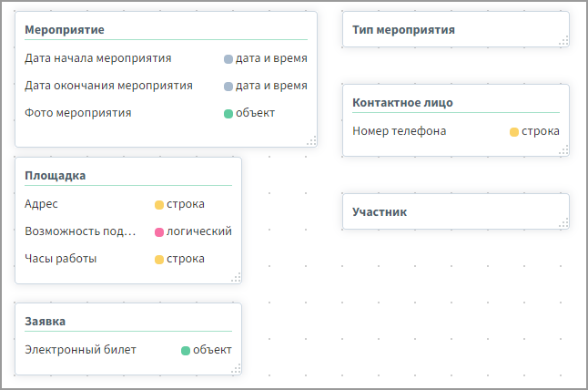The height and width of the screenshot is (390, 588).
Task: Click the yellow type dot next to Адрес
Action: (159, 205)
